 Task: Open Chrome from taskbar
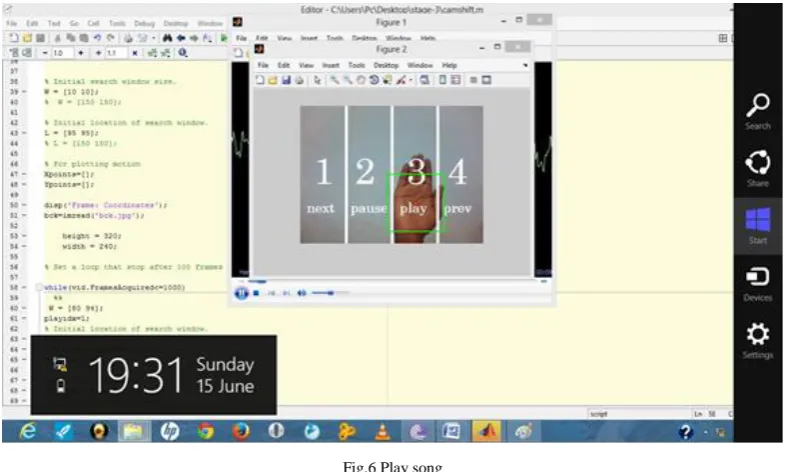[205, 431]
